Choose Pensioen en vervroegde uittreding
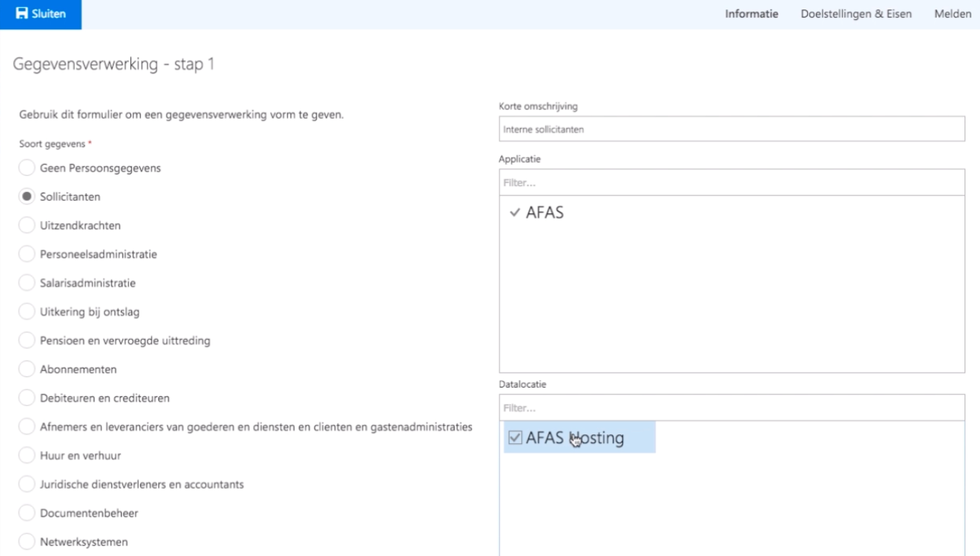Image resolution: width=980 pixels, height=556 pixels. click(x=27, y=340)
